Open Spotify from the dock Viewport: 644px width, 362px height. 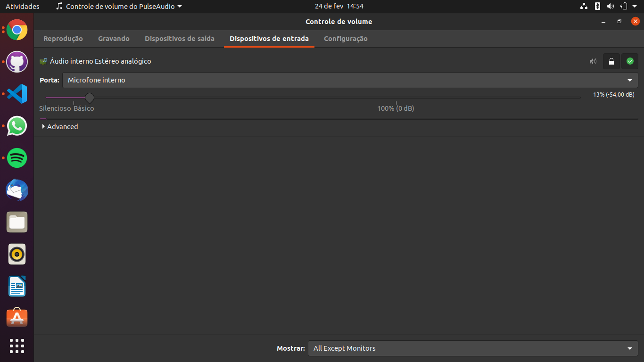click(17, 158)
